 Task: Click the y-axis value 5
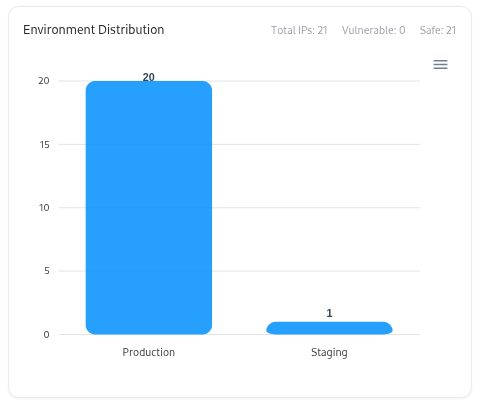[47, 271]
